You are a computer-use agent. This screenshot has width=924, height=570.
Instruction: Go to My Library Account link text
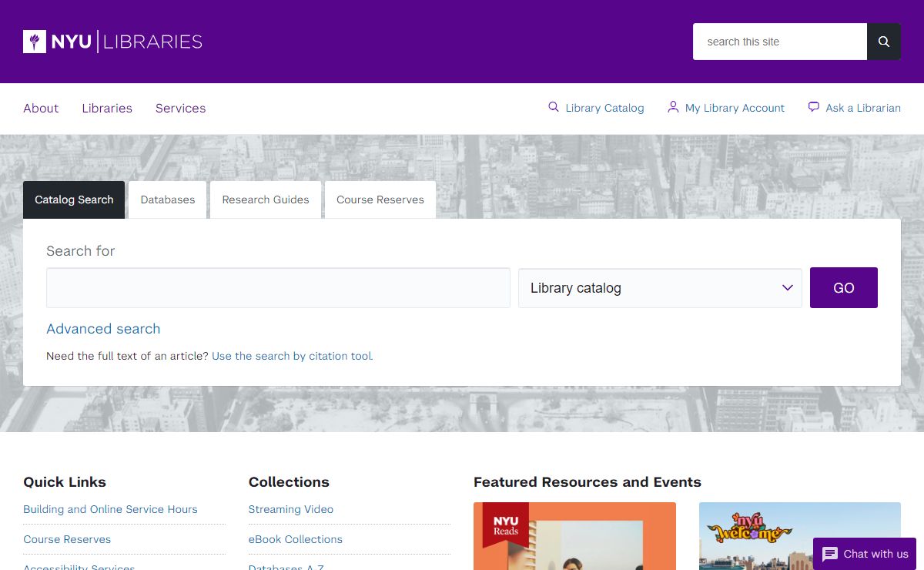point(735,108)
